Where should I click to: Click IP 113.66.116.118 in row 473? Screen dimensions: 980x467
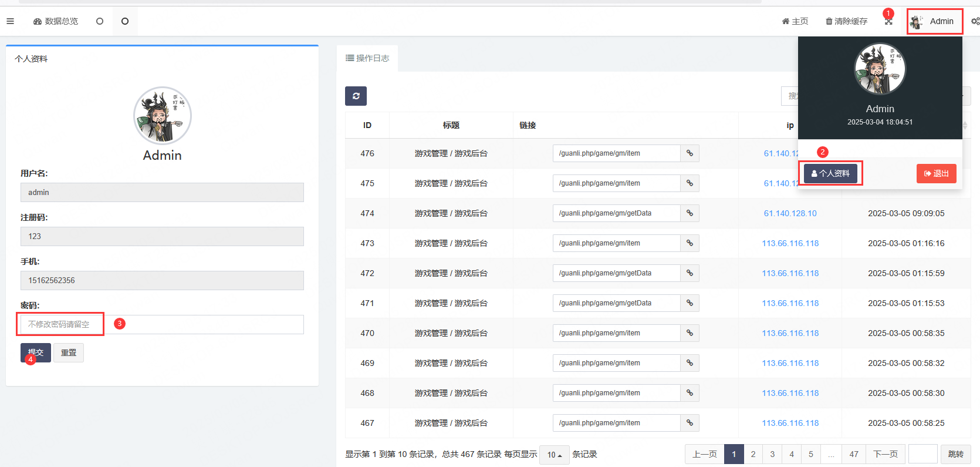pos(790,243)
